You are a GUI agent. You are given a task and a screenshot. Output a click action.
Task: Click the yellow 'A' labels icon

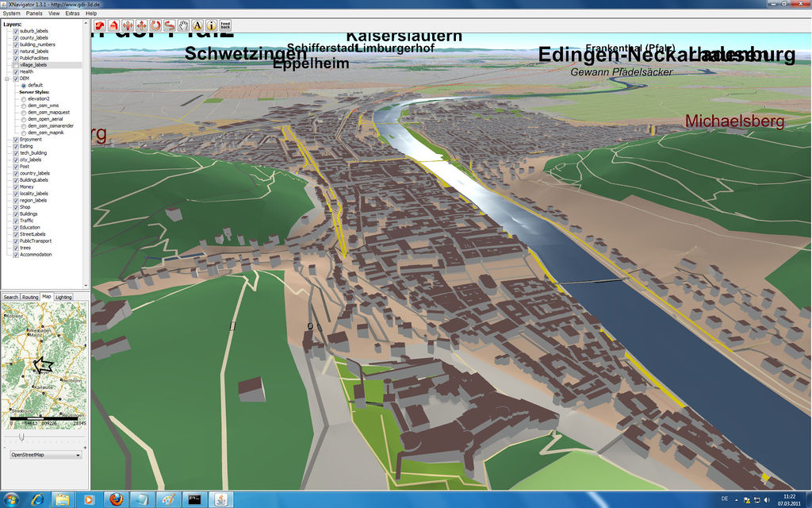pyautogui.click(x=197, y=25)
